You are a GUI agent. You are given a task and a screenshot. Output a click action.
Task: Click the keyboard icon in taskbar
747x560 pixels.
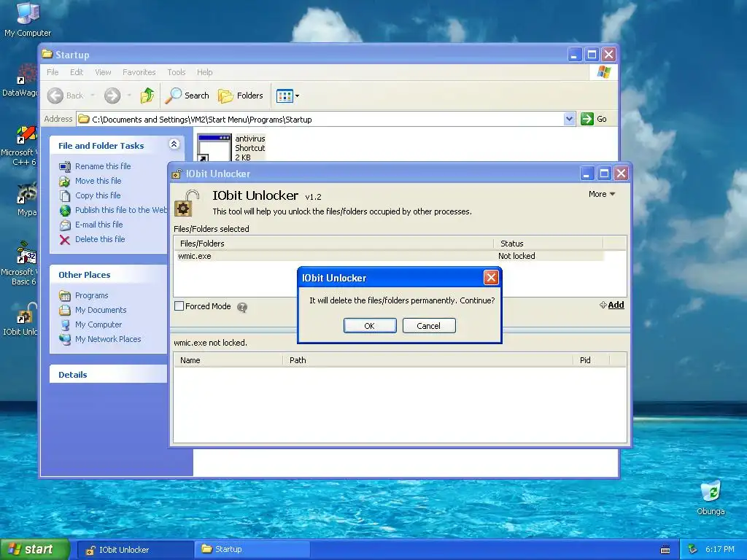[665, 550]
